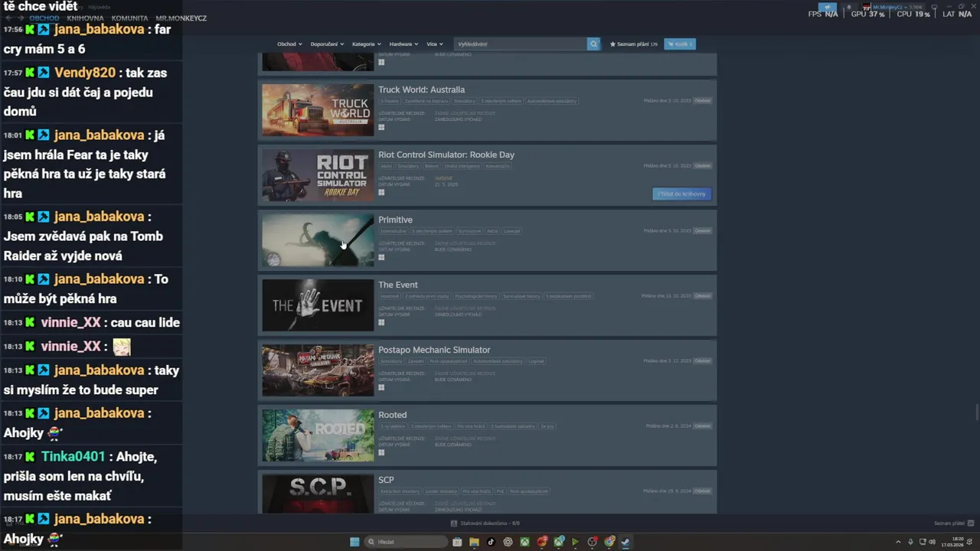The height and width of the screenshot is (551, 980).
Task: Open the download status icon at bottom
Action: click(x=454, y=523)
